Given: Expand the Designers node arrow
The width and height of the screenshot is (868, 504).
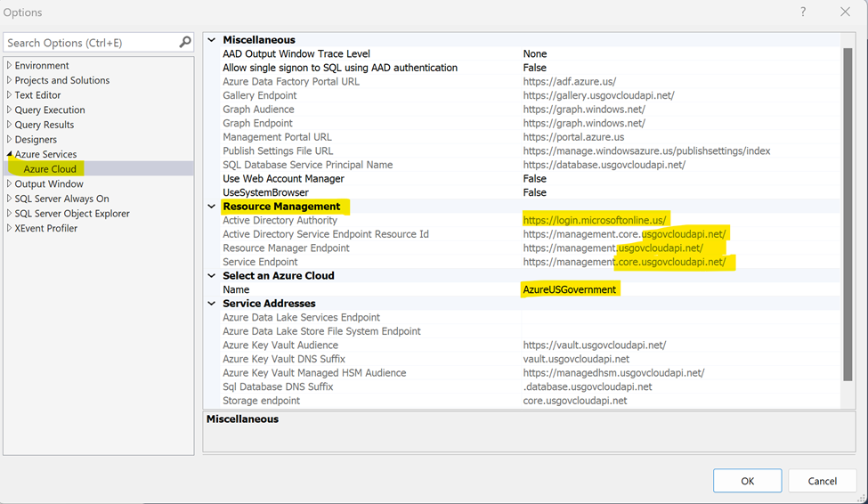Looking at the screenshot, I should [x=9, y=139].
